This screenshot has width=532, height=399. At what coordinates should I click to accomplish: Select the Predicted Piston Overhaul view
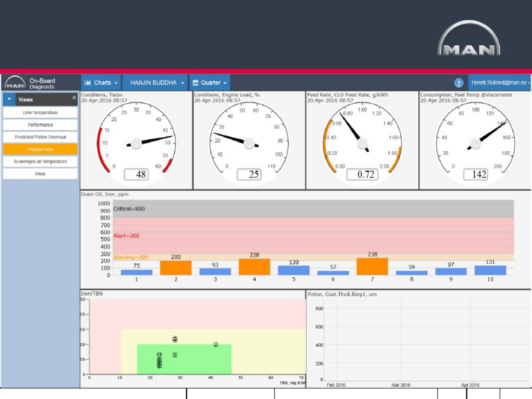(x=40, y=137)
